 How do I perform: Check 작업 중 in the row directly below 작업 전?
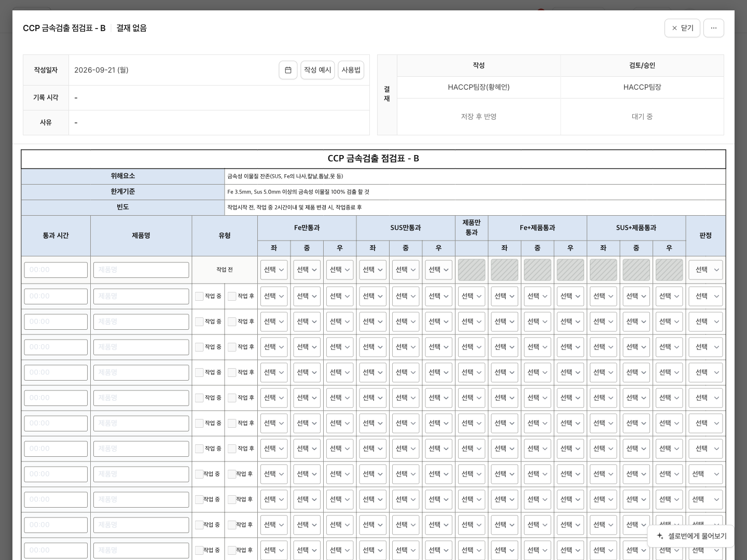point(199,296)
